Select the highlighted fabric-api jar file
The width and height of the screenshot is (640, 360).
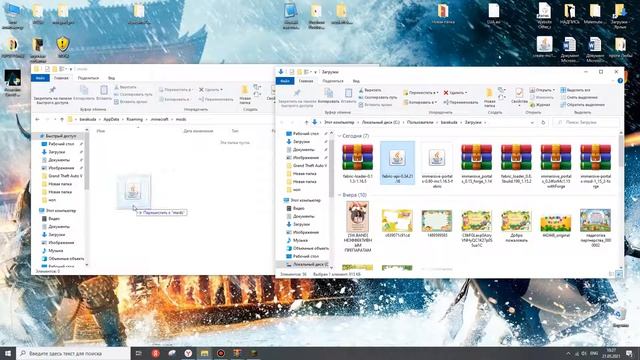click(397, 163)
